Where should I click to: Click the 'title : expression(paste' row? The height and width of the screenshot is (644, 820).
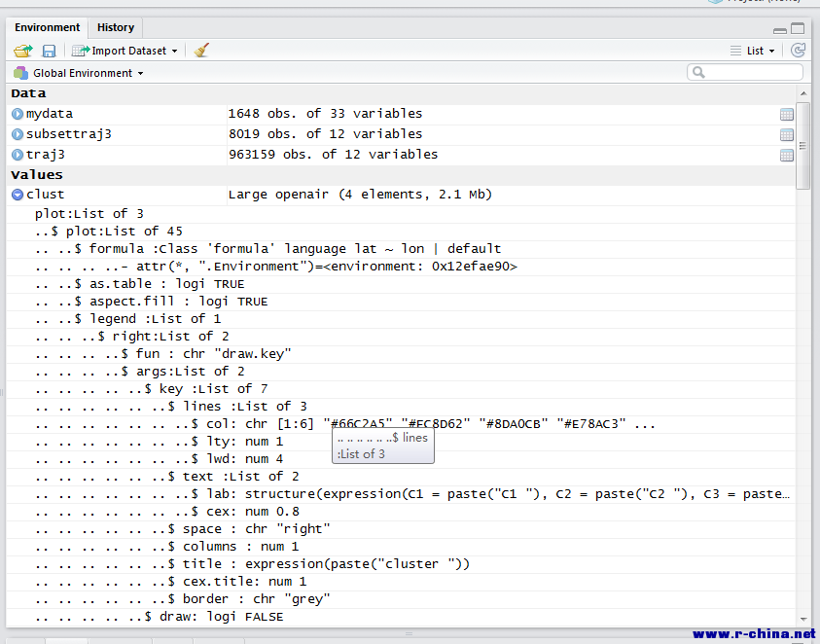[x=401, y=564]
